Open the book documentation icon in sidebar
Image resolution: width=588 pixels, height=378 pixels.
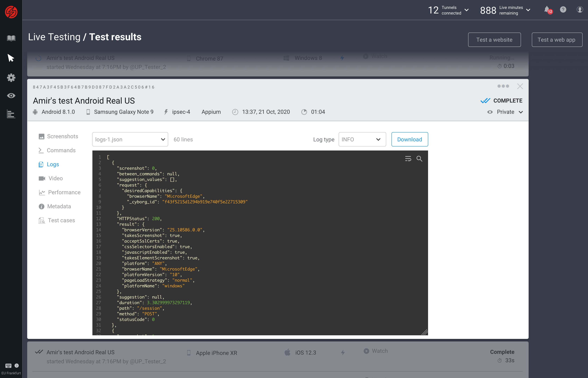(11, 38)
